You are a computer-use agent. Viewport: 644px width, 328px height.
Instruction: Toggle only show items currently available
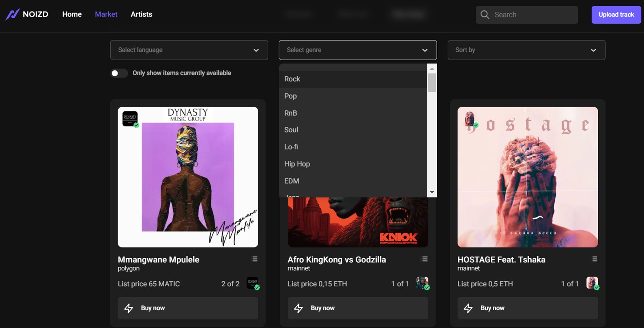point(119,73)
